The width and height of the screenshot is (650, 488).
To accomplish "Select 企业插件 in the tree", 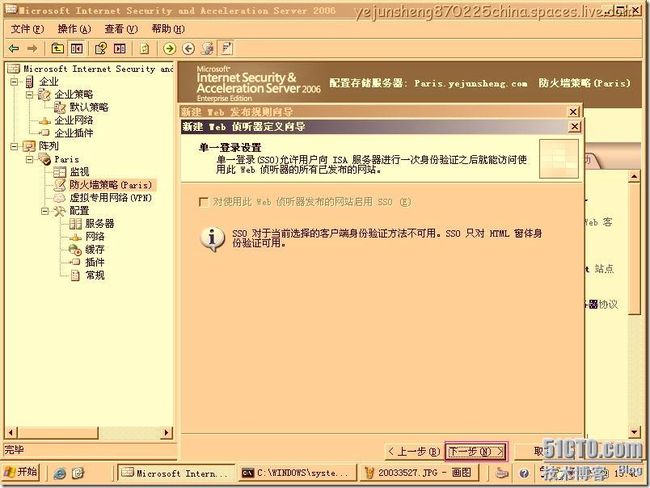I will coord(74,133).
